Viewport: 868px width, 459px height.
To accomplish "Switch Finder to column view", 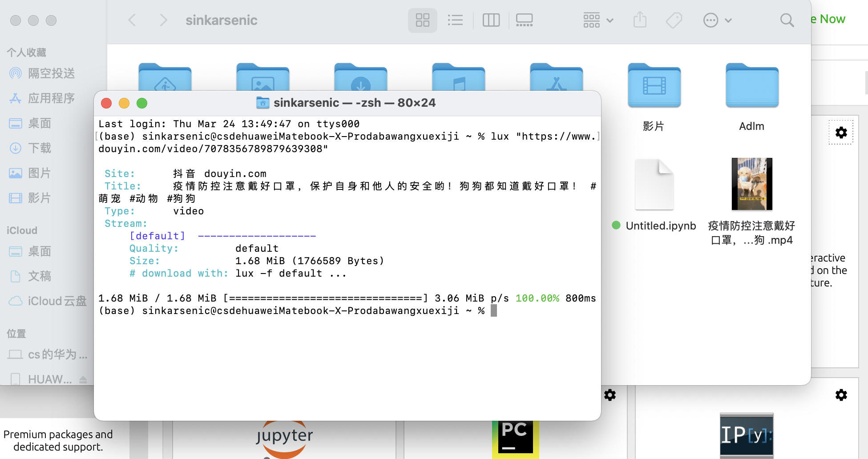I will point(491,20).
